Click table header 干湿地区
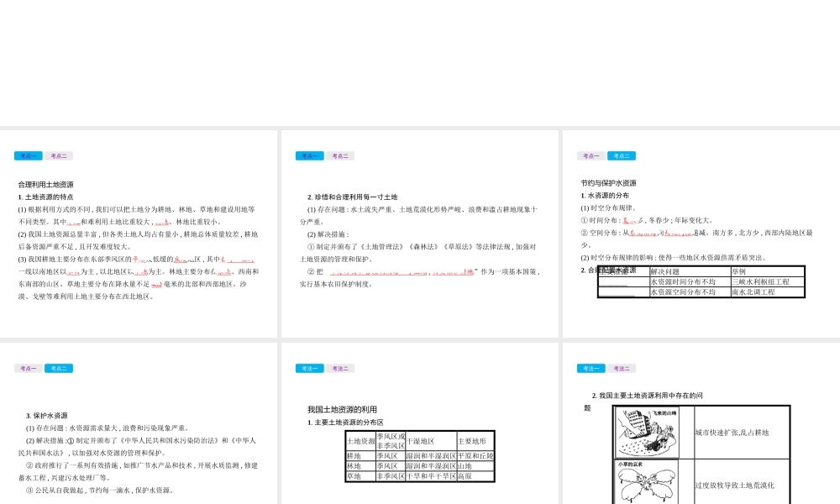Viewport: 840px width, 504px height. pyautogui.click(x=431, y=441)
